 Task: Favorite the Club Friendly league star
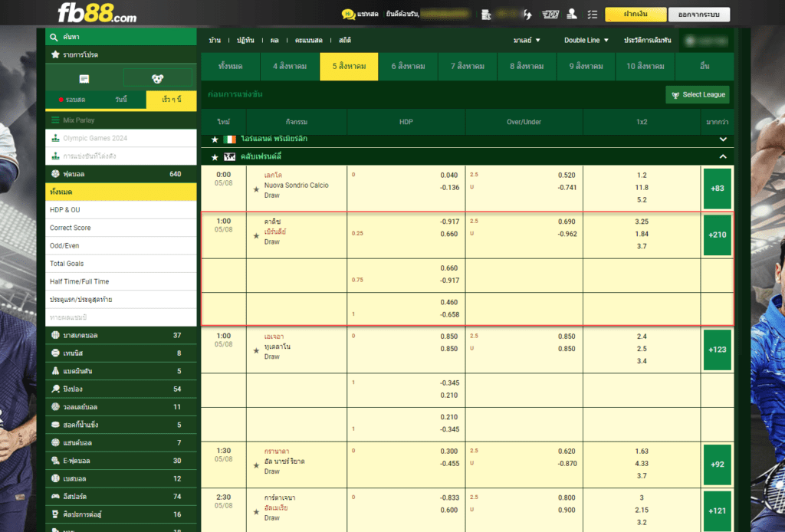215,157
